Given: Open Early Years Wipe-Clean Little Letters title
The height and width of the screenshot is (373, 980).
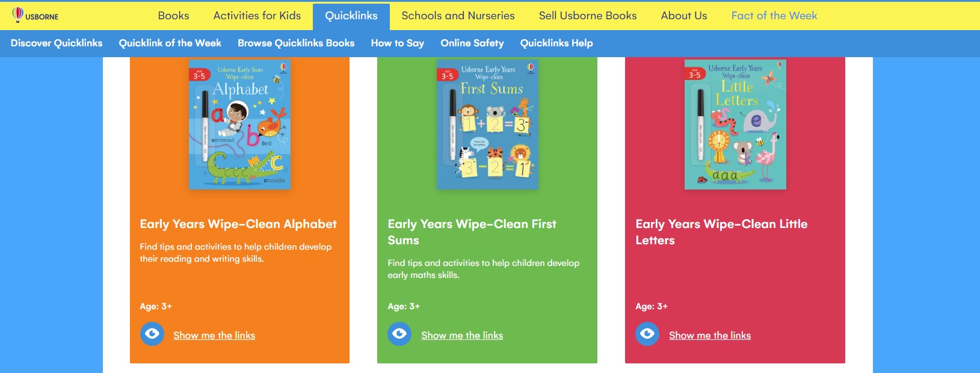Looking at the screenshot, I should (x=721, y=232).
